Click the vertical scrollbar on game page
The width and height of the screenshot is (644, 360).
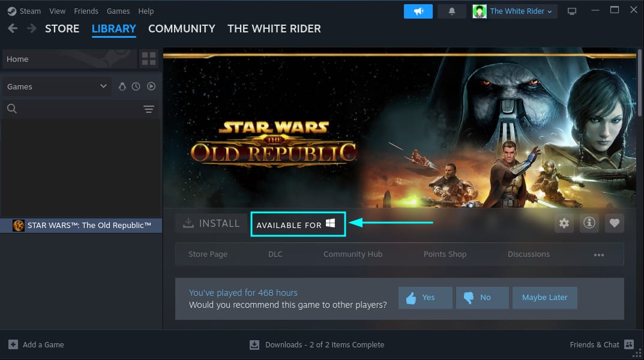pyautogui.click(x=640, y=82)
